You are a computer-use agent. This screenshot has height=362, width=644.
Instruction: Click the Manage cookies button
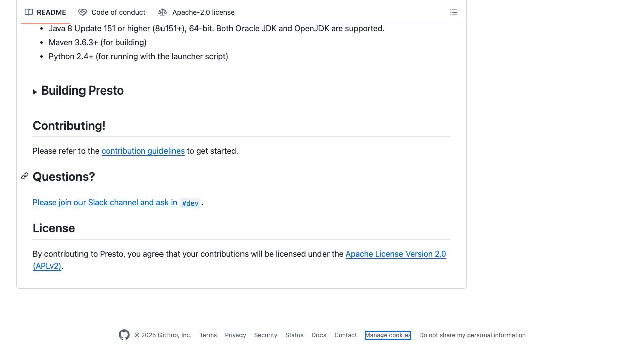tap(388, 335)
